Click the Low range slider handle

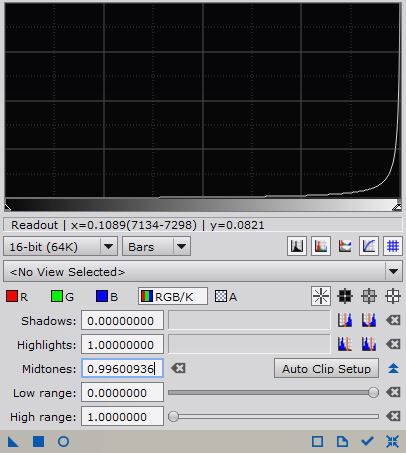coord(373,392)
